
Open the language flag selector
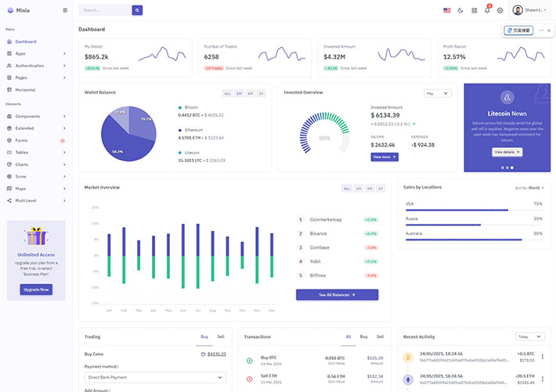click(447, 10)
